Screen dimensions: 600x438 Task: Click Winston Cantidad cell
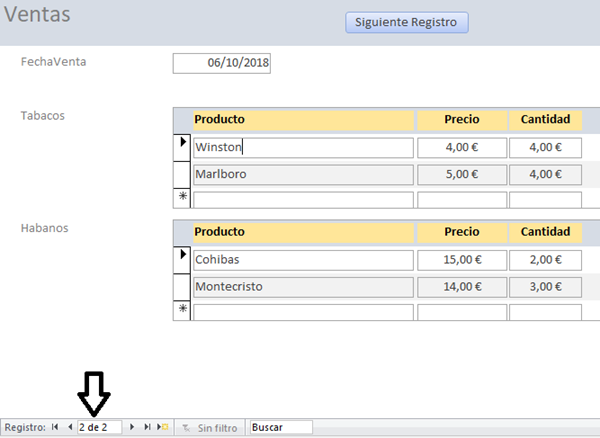[545, 148]
